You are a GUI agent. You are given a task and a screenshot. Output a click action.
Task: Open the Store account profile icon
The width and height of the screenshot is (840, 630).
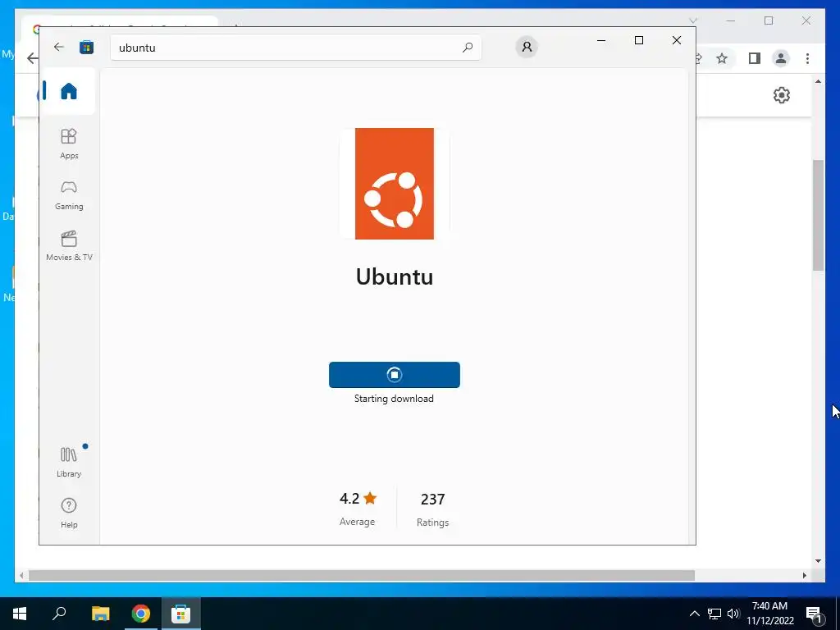click(527, 47)
